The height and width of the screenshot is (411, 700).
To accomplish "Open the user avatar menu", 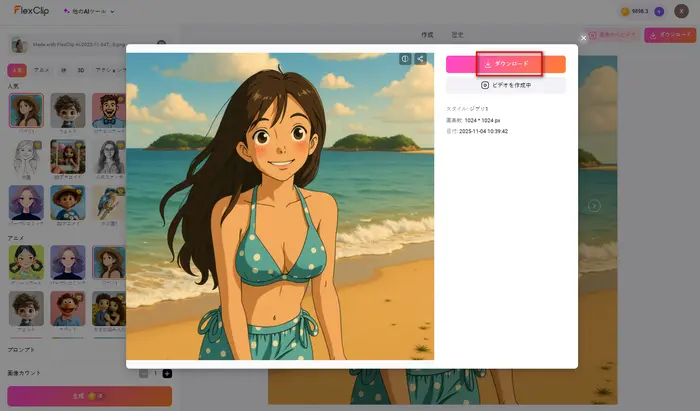I will click(x=681, y=11).
